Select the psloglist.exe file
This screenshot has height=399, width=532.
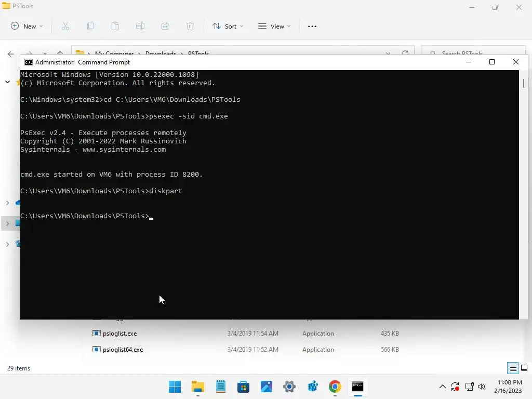pos(120,334)
